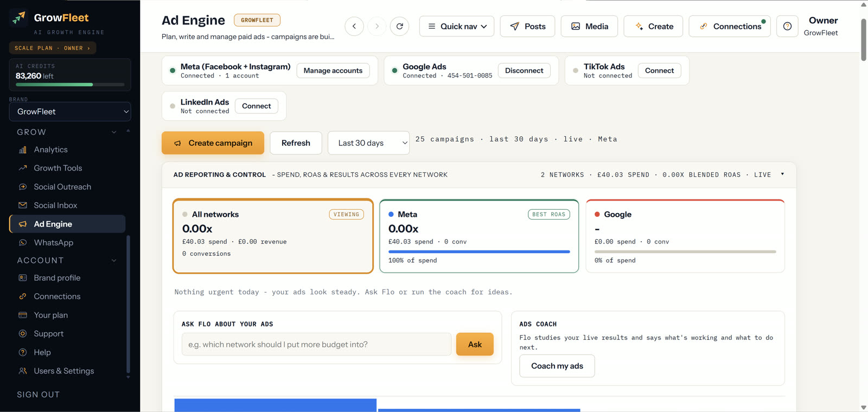The height and width of the screenshot is (412, 868).
Task: Click Manage accounts for Meta
Action: (x=333, y=70)
